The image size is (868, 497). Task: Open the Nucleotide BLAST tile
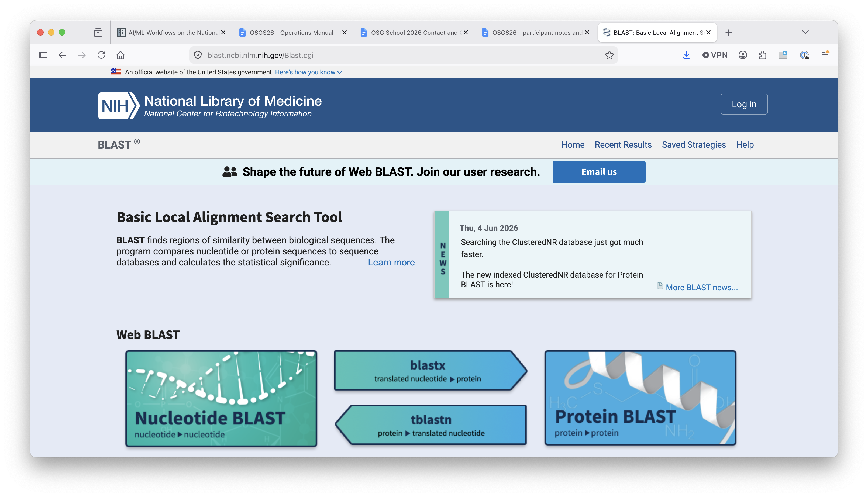click(x=221, y=398)
